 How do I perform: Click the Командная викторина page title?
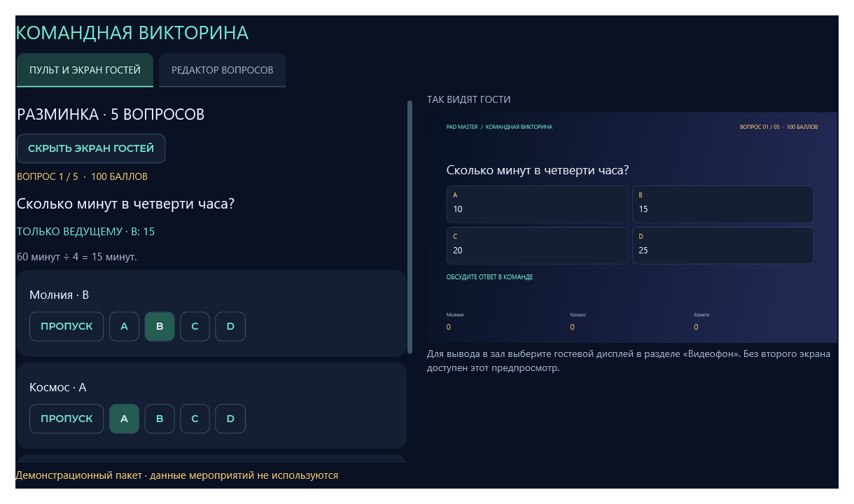tap(132, 33)
